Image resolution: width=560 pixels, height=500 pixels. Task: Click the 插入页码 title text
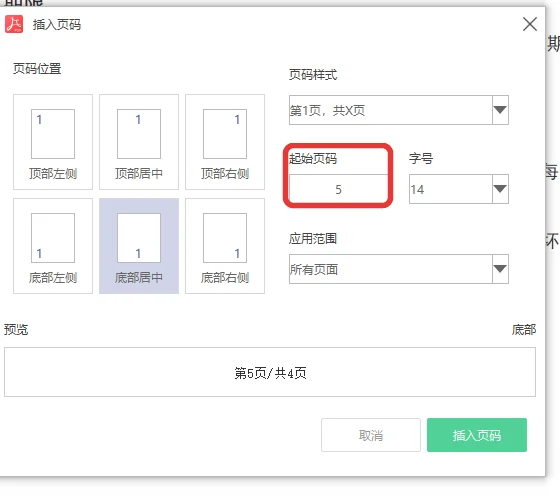(x=57, y=25)
